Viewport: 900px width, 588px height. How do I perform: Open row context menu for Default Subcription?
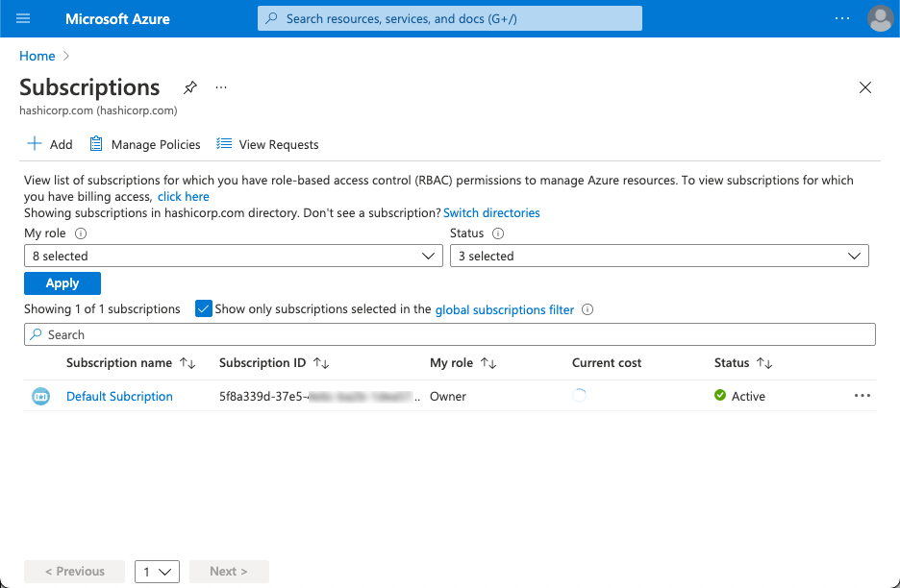[862, 396]
